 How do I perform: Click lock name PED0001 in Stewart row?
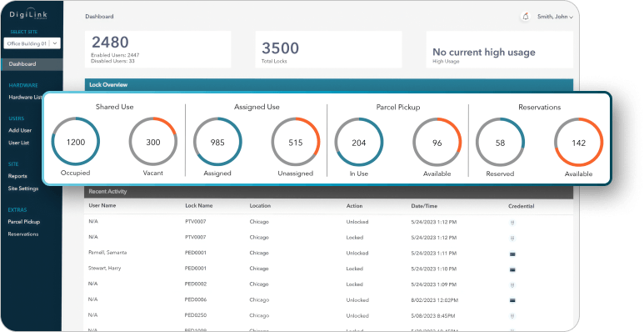point(196,269)
